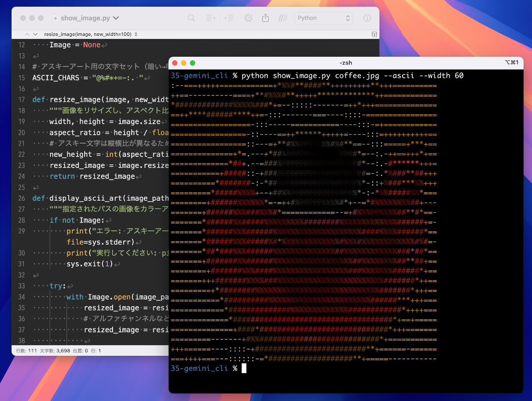Click the Shift Right indent icon

(229, 18)
